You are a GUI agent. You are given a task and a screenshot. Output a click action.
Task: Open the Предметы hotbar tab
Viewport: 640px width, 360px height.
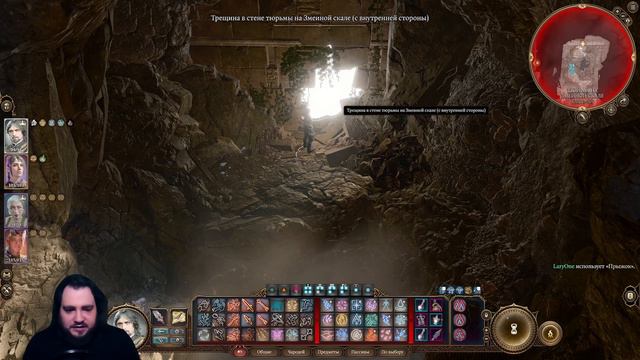(x=328, y=352)
